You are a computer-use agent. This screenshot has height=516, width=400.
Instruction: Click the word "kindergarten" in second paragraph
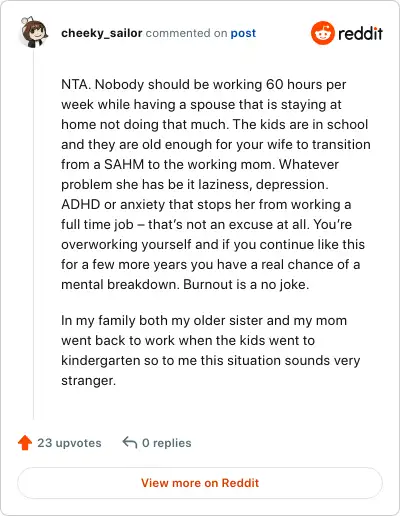[x=101, y=361]
